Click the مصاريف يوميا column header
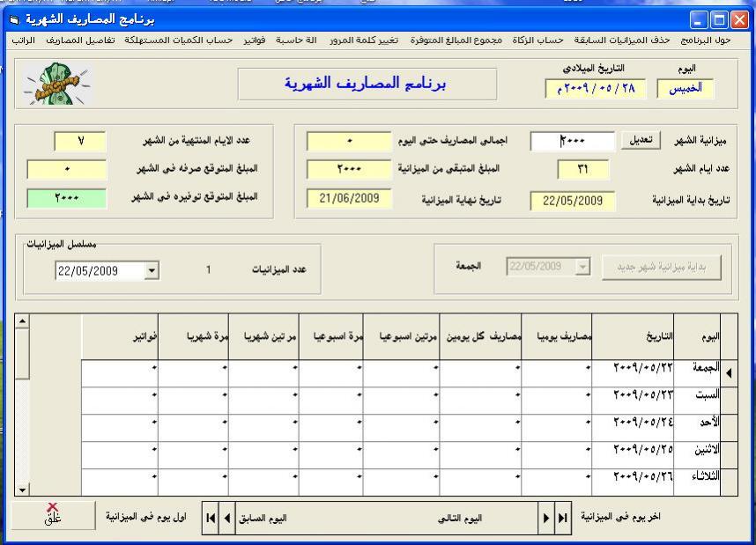This screenshot has width=756, height=545. pyautogui.click(x=557, y=337)
